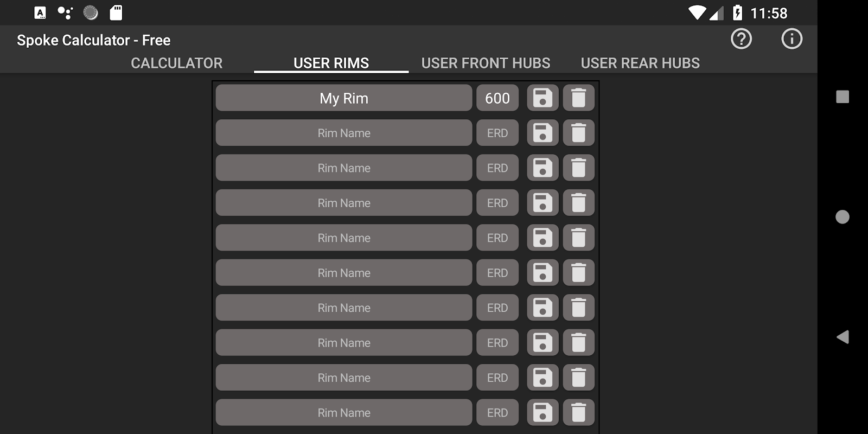This screenshot has width=868, height=434.
Task: Go to the USER REAR HUBS tab
Action: click(640, 63)
